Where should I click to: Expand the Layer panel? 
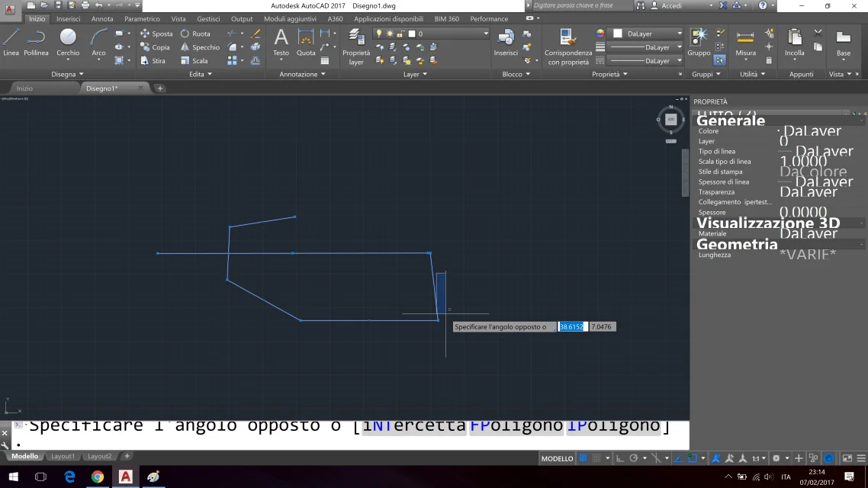415,74
